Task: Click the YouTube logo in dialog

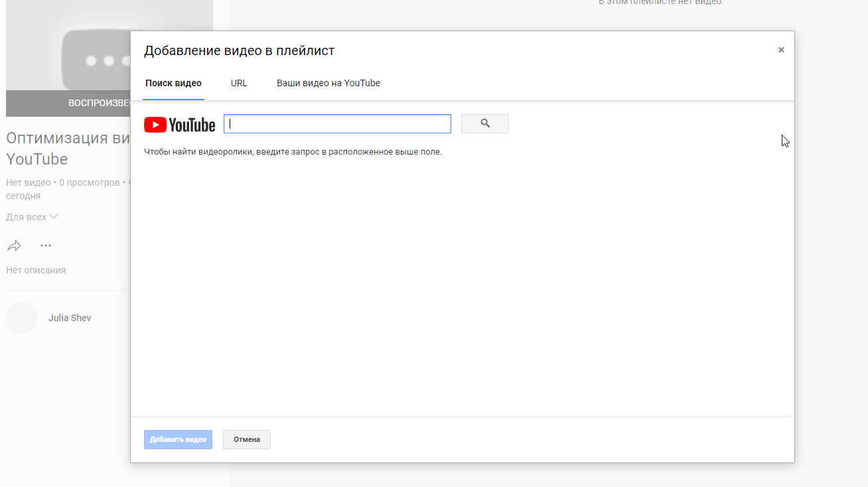Action: click(180, 125)
